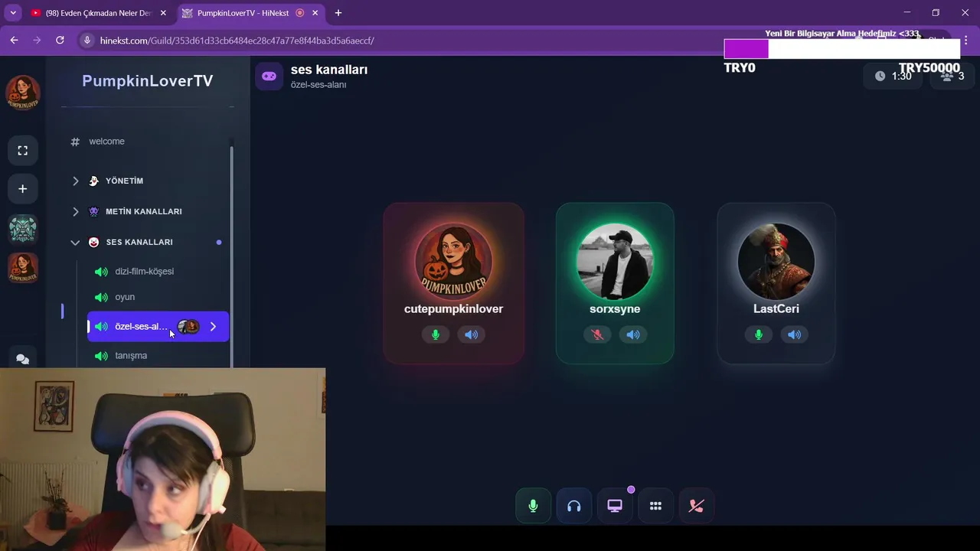Collapse the SES KANALLARI category
This screenshot has width=980, height=551.
(75, 242)
